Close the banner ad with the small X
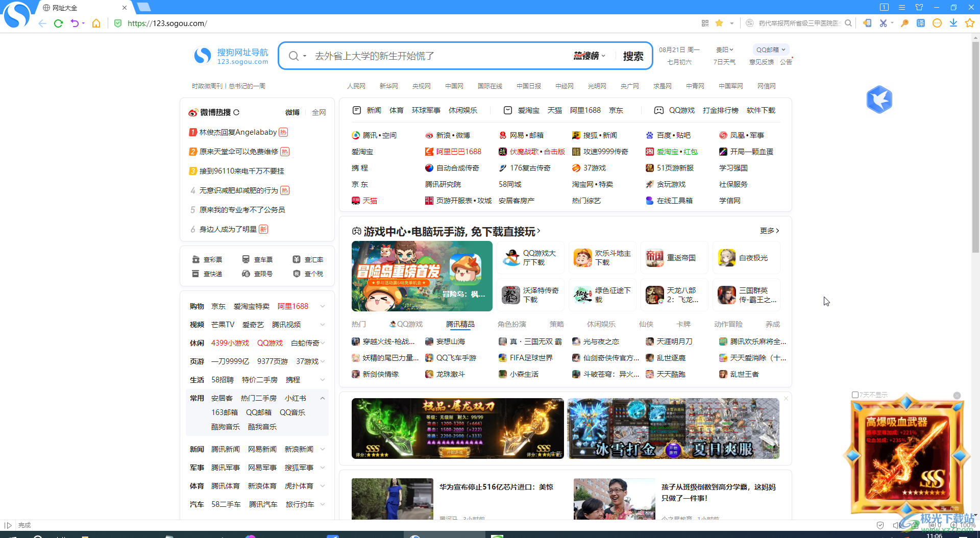Screen dimensions: 980x538 point(786,399)
